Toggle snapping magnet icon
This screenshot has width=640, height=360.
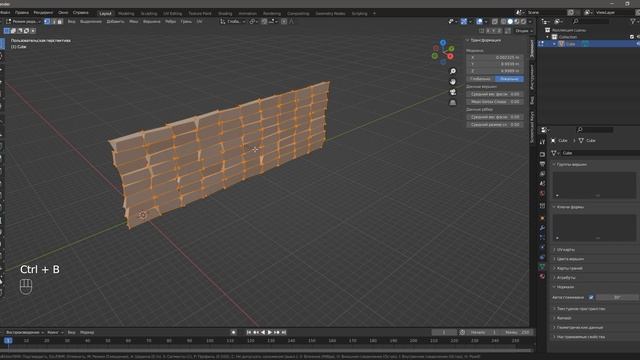coord(264,21)
